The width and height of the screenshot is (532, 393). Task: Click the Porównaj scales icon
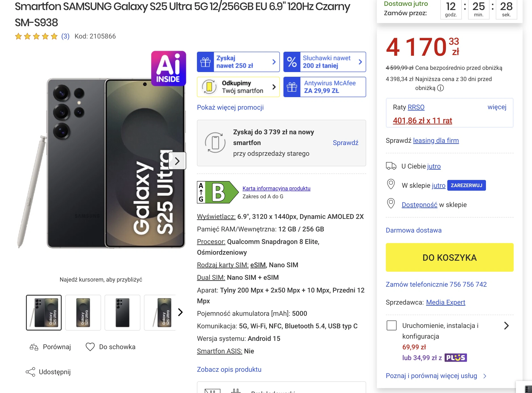(34, 347)
